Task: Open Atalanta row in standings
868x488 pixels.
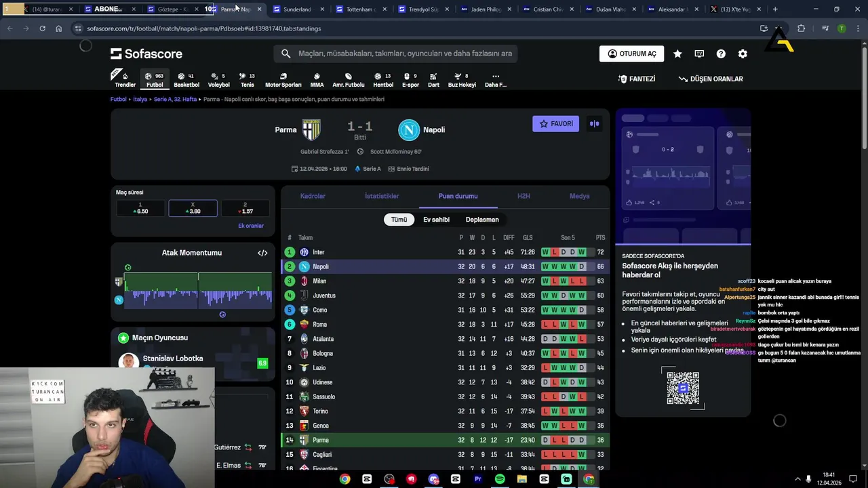Action: pos(445,339)
